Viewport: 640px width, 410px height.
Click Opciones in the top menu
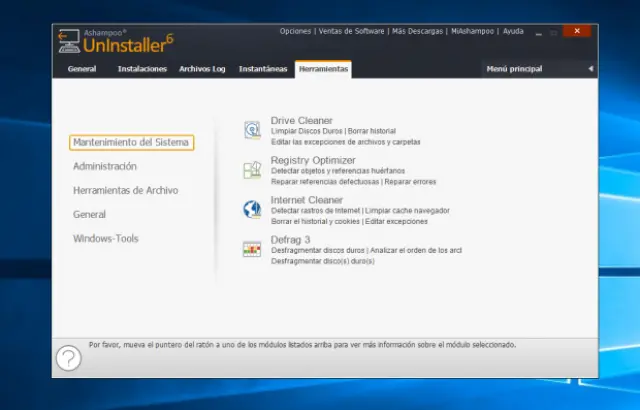click(295, 31)
